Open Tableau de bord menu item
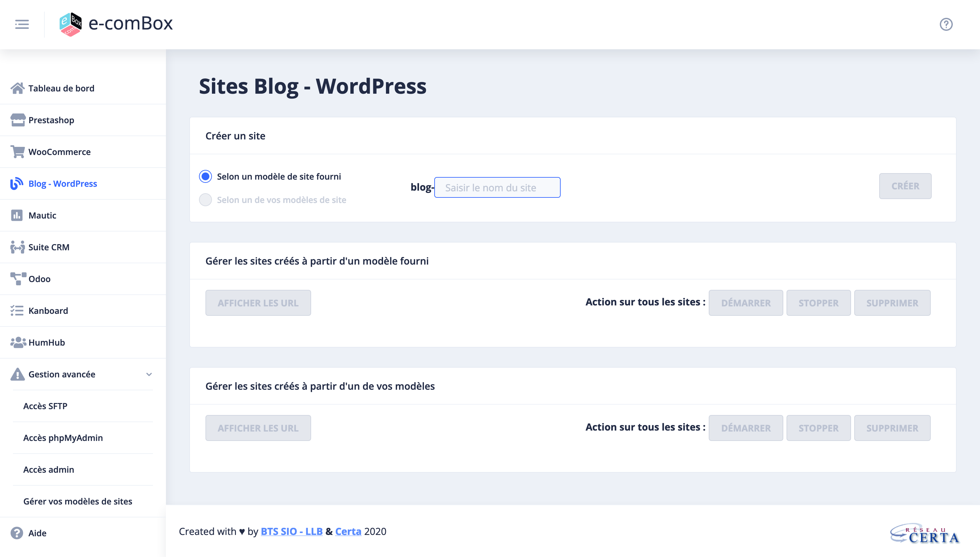This screenshot has width=980, height=557. coord(83,89)
